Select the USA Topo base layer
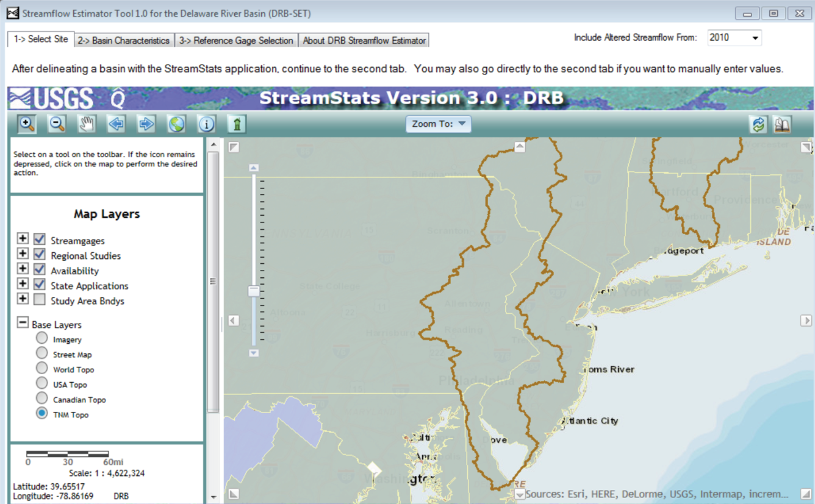Screen dimensions: 815x504 tap(41, 383)
